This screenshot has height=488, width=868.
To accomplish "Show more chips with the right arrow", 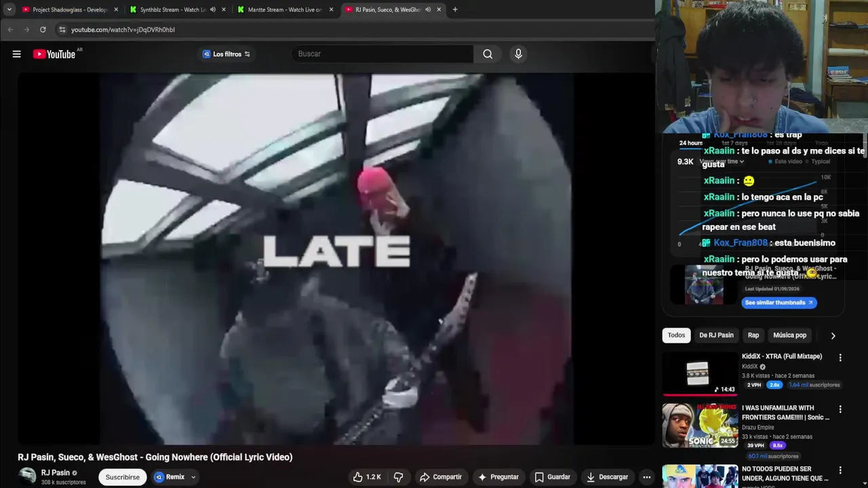I will pyautogui.click(x=833, y=335).
